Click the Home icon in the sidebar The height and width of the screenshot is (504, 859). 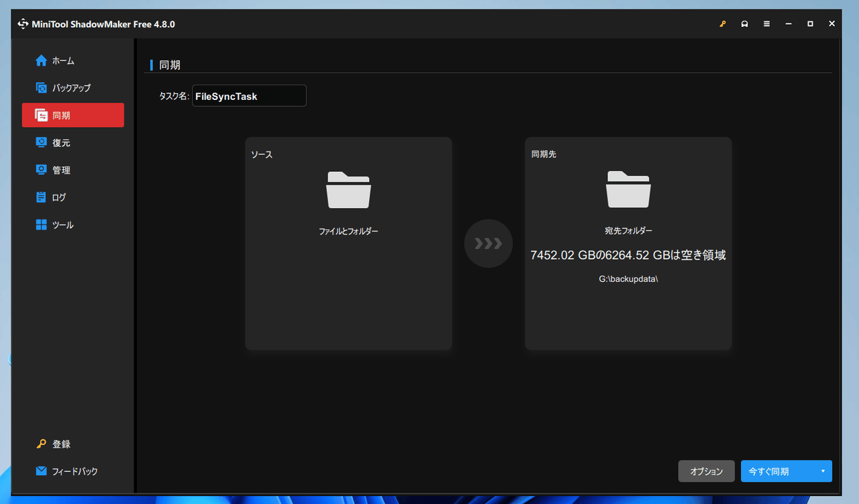click(42, 61)
